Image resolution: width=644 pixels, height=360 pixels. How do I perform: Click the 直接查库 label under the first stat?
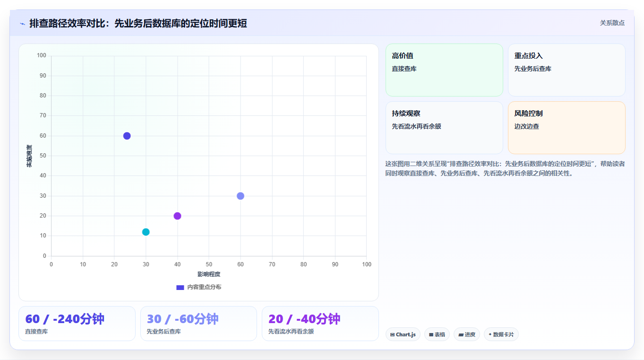(x=36, y=332)
